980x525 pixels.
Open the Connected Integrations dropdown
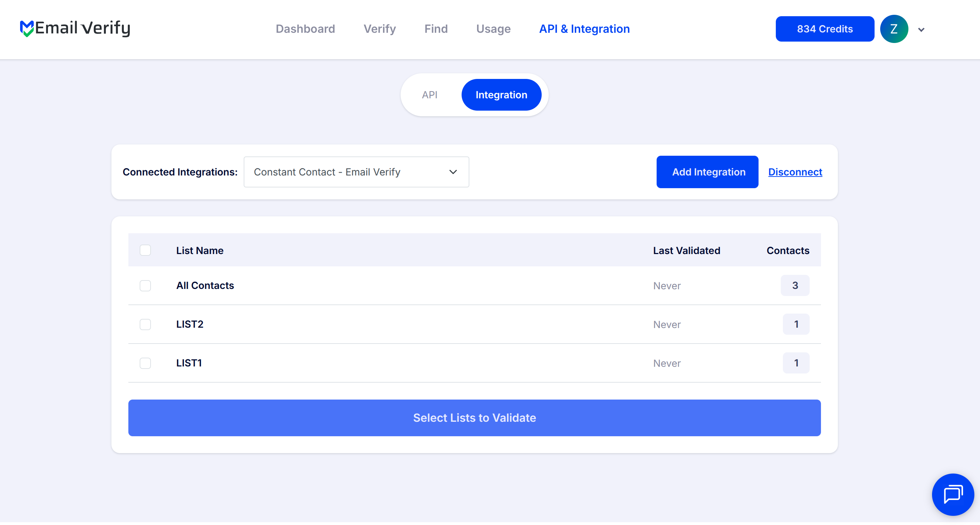coord(356,172)
